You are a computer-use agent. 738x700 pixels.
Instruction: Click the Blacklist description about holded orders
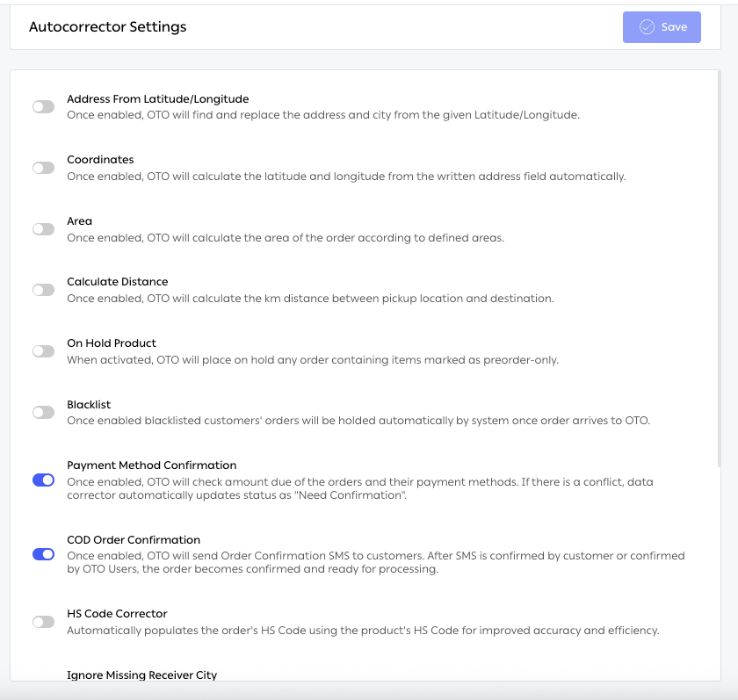[x=358, y=421]
